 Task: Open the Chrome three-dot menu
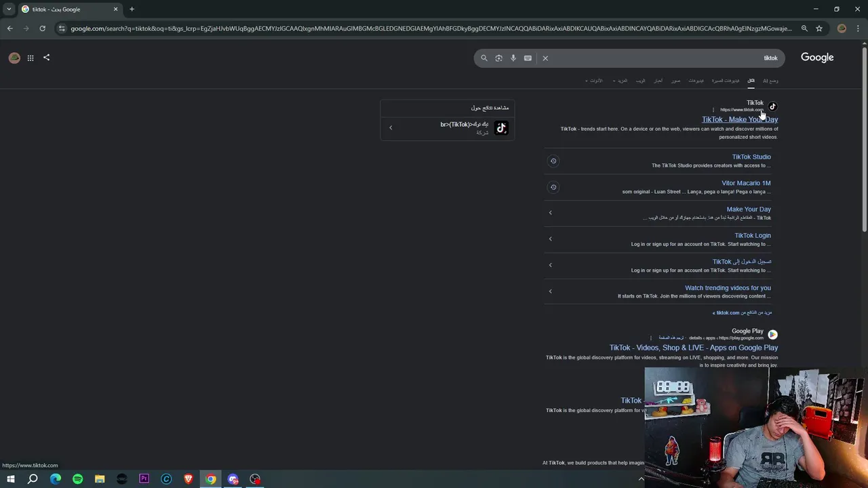858,28
